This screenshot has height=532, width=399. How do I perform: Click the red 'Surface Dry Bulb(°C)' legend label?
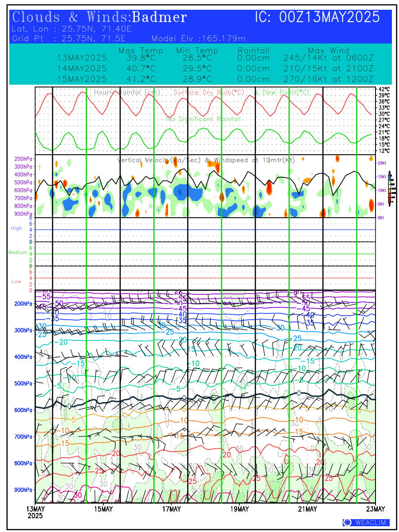[x=209, y=93]
